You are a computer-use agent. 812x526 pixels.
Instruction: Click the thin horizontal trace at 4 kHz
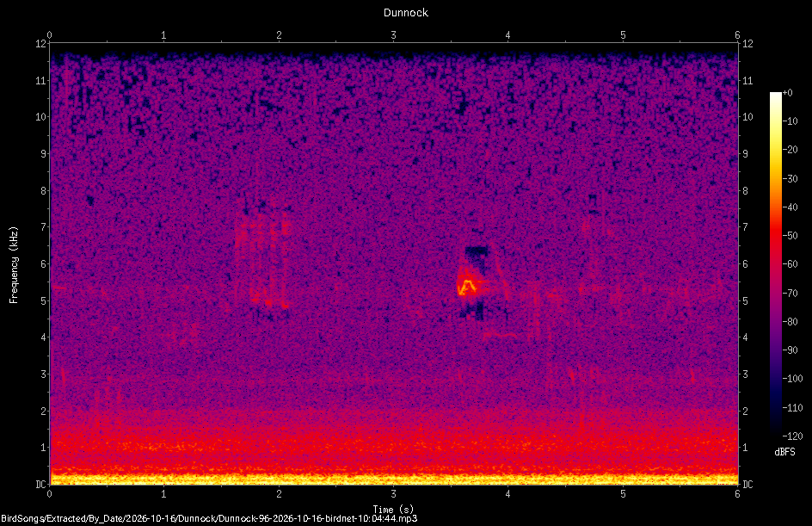point(501,335)
